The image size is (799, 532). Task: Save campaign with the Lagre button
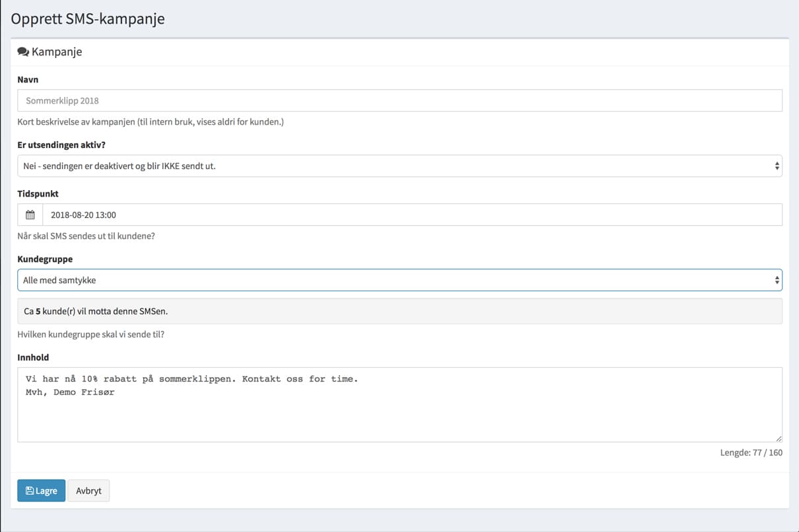[41, 490]
